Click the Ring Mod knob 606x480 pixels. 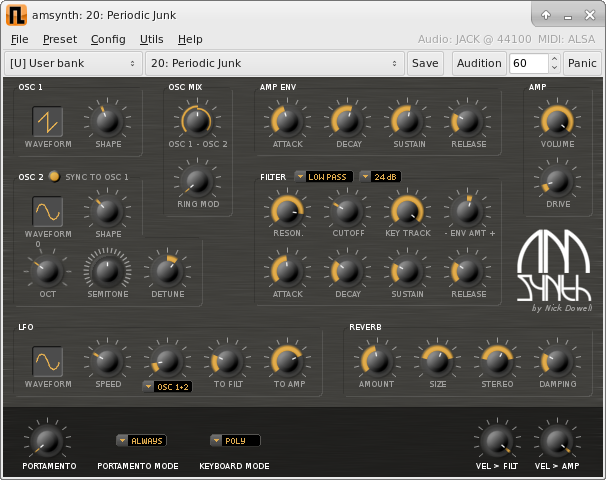[197, 181]
